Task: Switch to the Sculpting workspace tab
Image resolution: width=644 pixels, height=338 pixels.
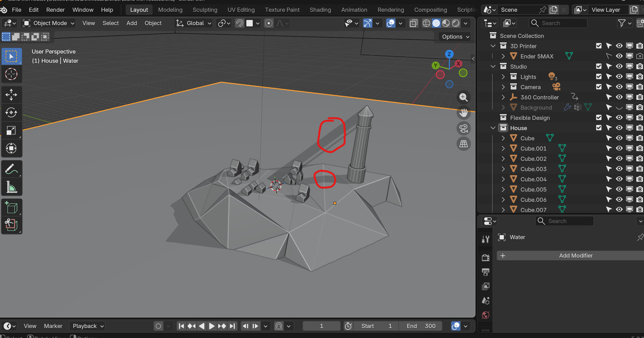Action: (x=205, y=10)
